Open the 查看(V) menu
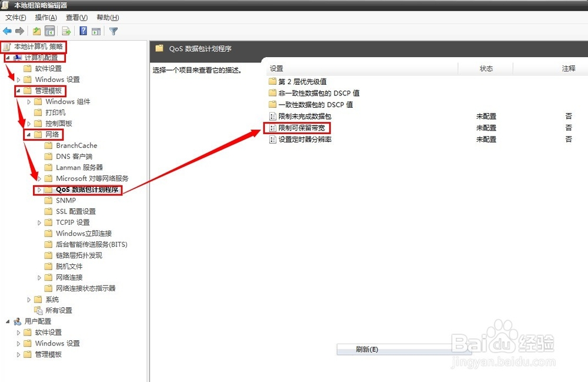The width and height of the screenshot is (588, 382). 77,18
